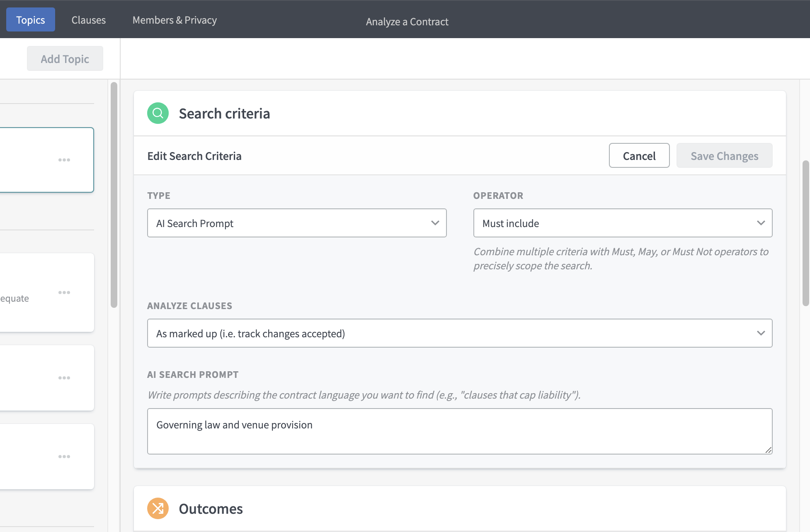Open the Type dropdown showing AI Search Prompt
Screen dimensions: 810x532
point(297,223)
